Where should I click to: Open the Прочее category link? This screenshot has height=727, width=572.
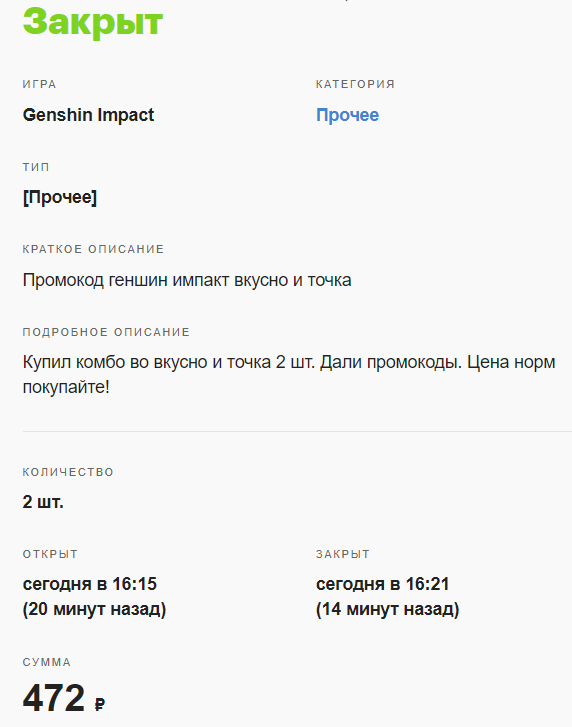[x=347, y=115]
